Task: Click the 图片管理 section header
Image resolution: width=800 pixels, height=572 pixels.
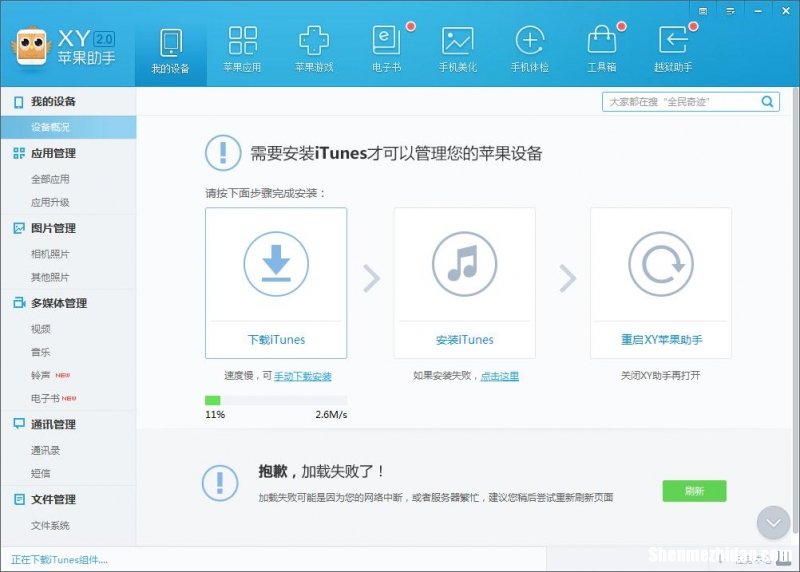Action: coord(53,228)
